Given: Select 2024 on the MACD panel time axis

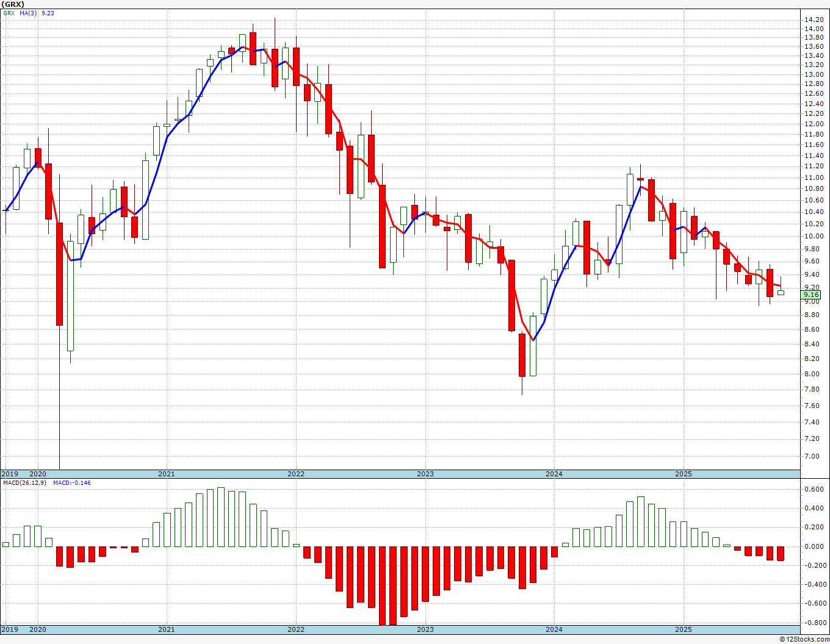Looking at the screenshot, I should [554, 629].
